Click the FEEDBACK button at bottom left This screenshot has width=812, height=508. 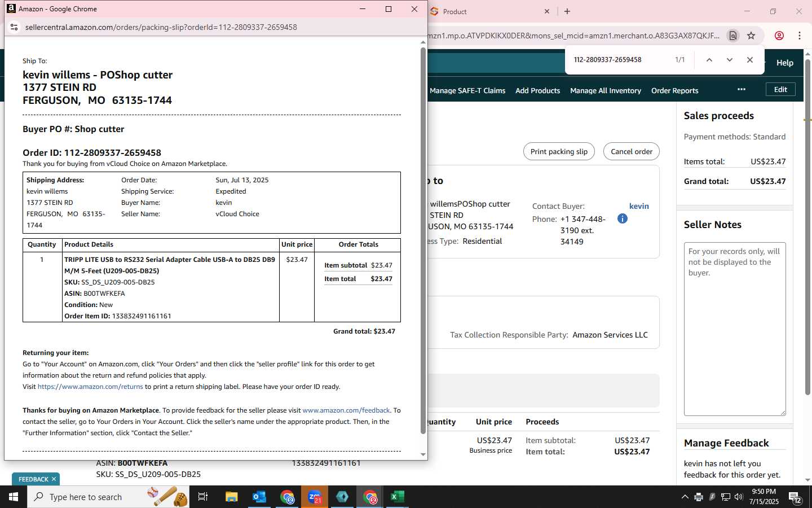(x=33, y=479)
